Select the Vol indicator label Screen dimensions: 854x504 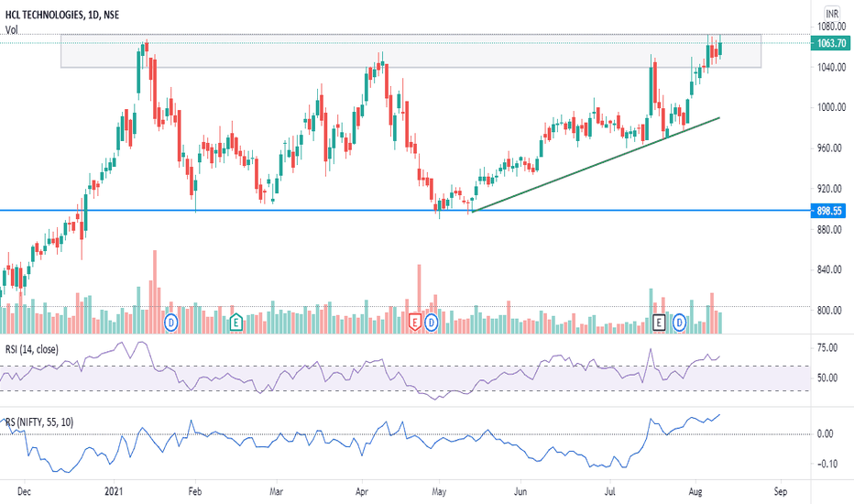pyautogui.click(x=11, y=30)
